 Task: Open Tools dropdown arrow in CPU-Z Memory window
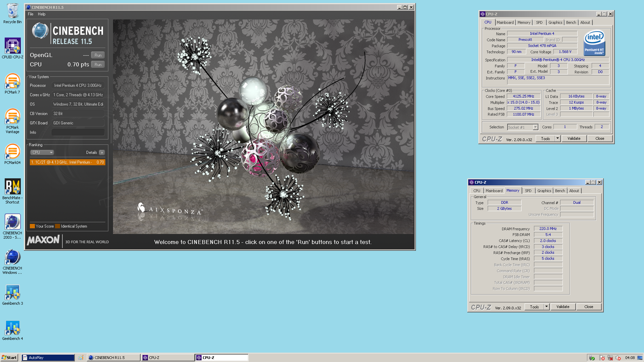(x=546, y=307)
